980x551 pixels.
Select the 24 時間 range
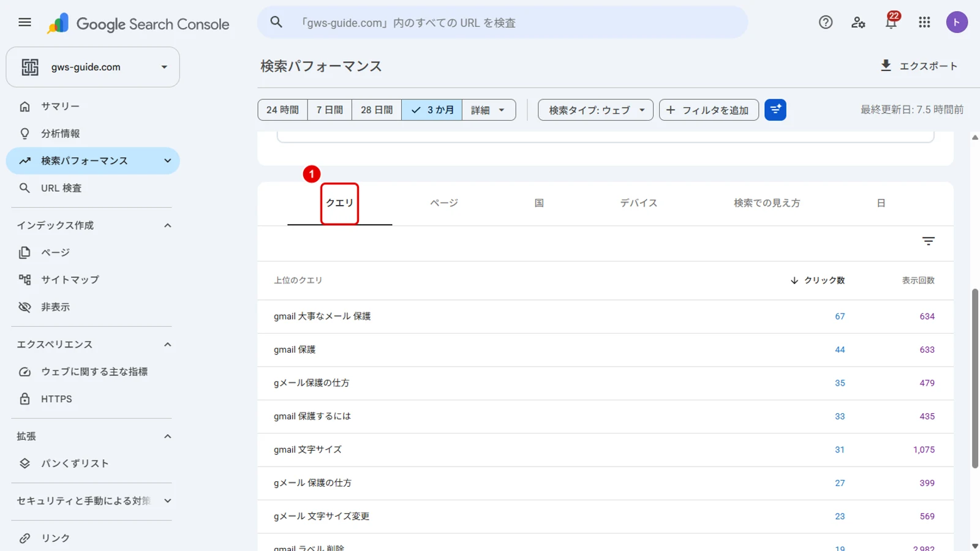coord(282,110)
